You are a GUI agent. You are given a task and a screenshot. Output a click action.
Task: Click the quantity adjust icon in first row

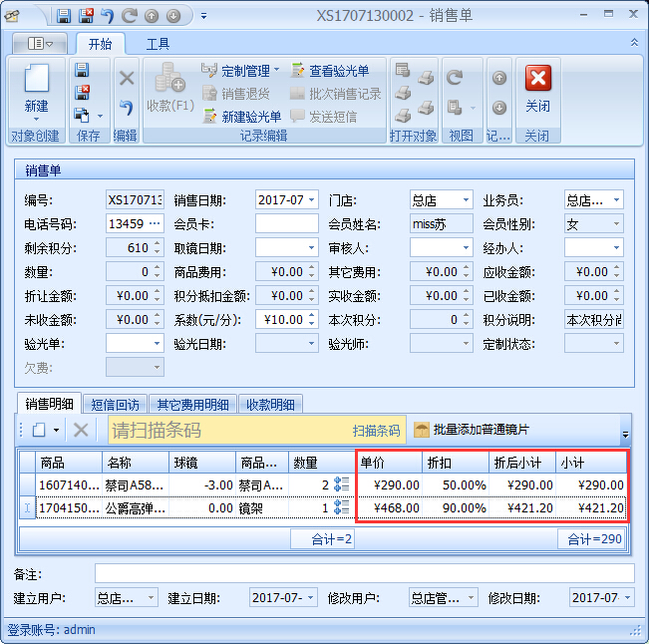tap(342, 484)
